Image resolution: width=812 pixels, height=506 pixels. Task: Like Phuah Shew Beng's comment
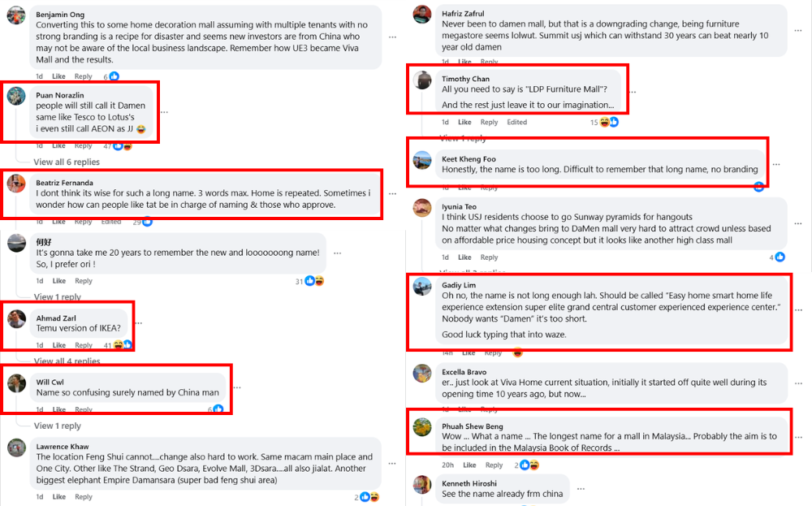tap(469, 465)
